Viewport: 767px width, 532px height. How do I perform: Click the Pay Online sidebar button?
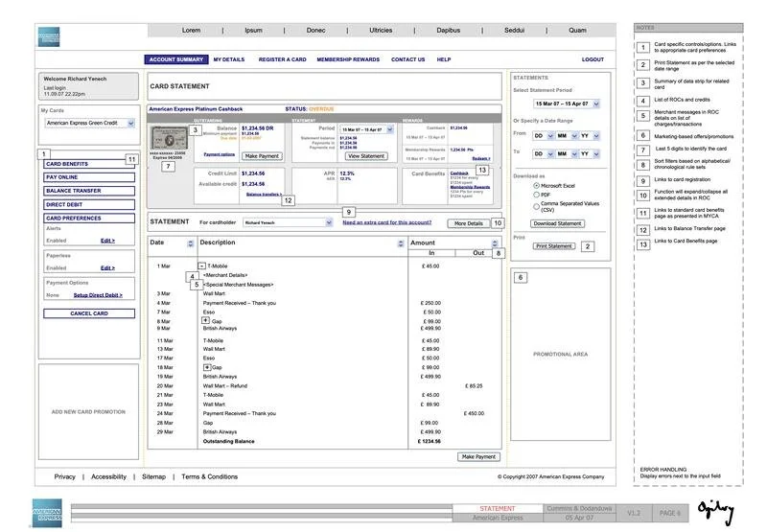click(x=89, y=177)
